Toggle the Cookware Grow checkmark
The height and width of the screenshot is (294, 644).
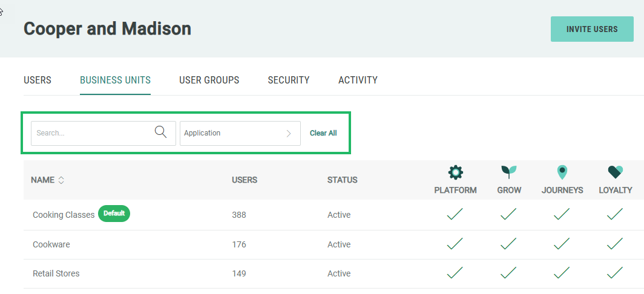point(508,244)
